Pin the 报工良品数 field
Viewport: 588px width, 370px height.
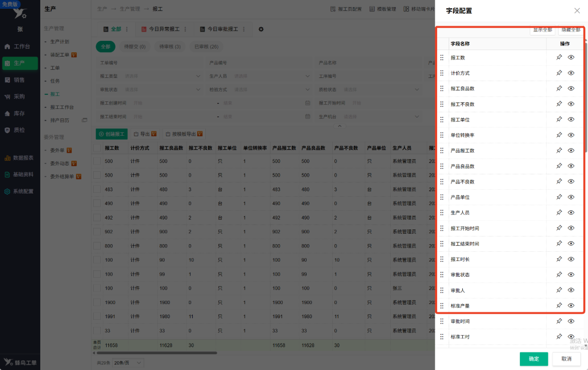pyautogui.click(x=559, y=88)
